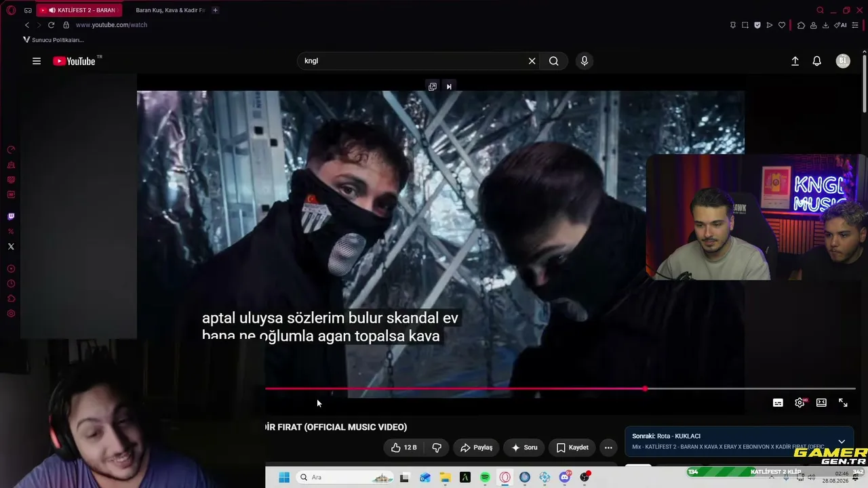Clear the search box with the X

pyautogui.click(x=532, y=61)
